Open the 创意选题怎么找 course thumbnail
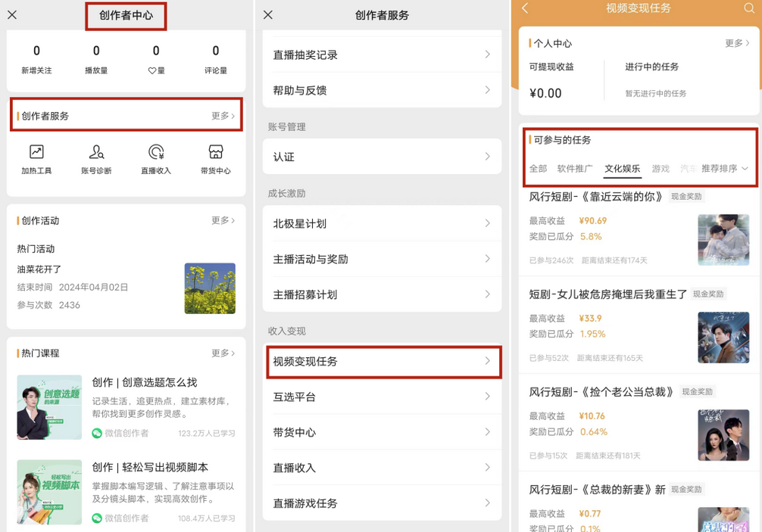Viewport: 762px width, 532px height. coord(49,407)
